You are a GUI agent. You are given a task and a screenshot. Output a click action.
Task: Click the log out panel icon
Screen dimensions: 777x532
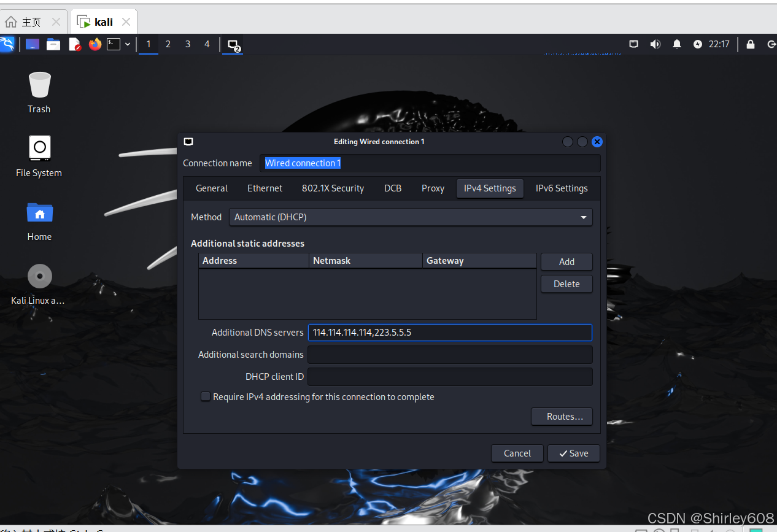[x=771, y=44]
